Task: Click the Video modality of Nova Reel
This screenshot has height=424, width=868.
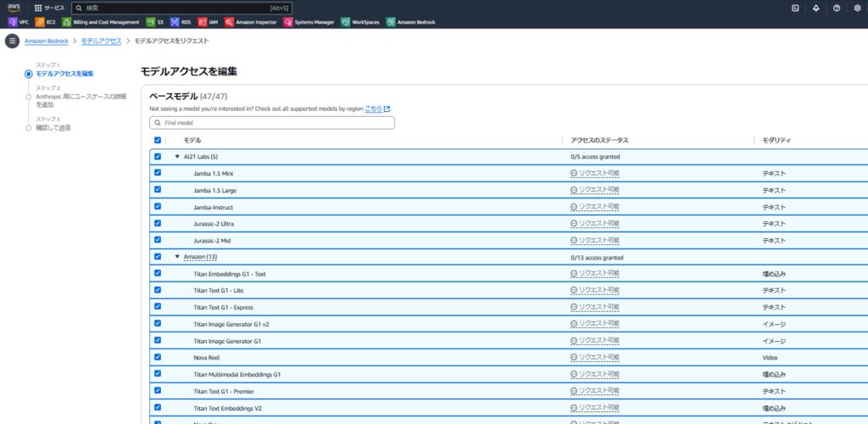Action: (770, 358)
